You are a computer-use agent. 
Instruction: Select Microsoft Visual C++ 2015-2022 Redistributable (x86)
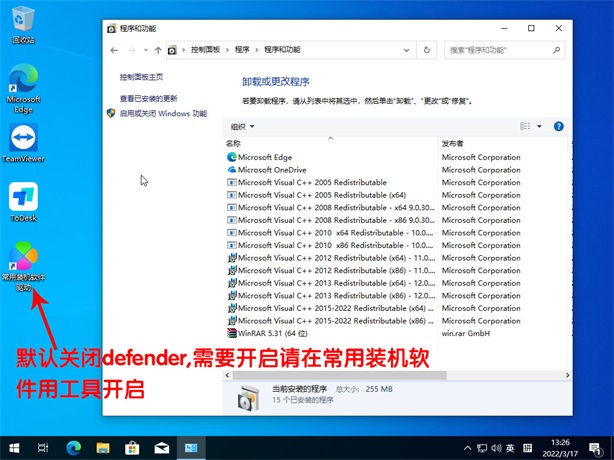[331, 321]
